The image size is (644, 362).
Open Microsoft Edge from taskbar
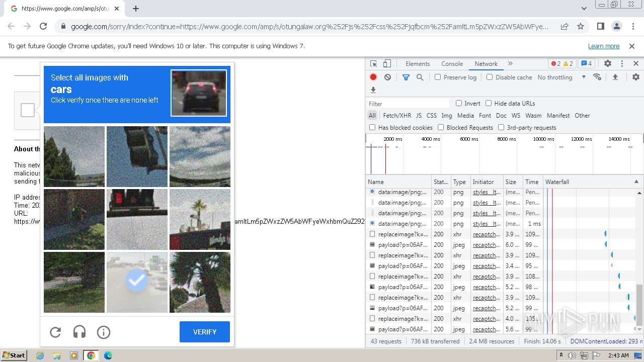click(108, 355)
